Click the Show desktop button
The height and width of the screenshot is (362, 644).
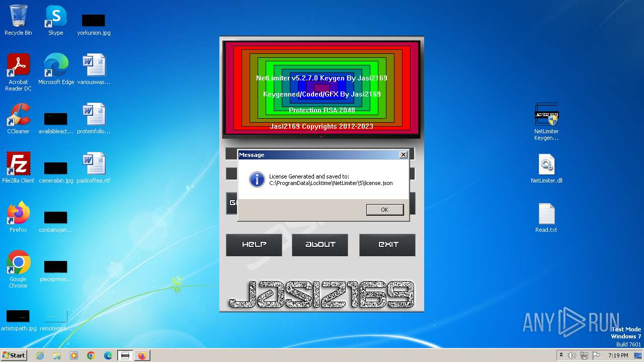(638, 355)
